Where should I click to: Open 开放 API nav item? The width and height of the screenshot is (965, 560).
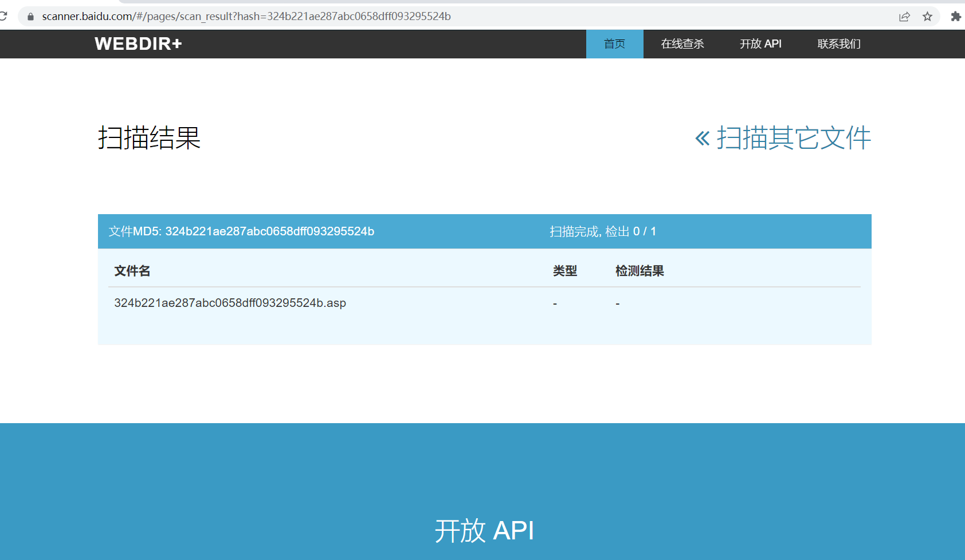tap(760, 44)
